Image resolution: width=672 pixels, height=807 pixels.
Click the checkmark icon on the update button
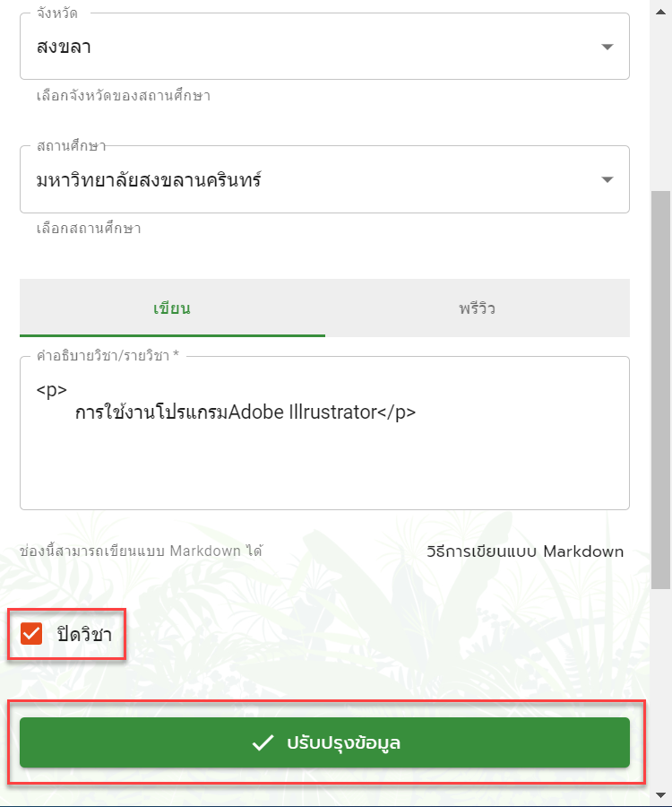(263, 742)
